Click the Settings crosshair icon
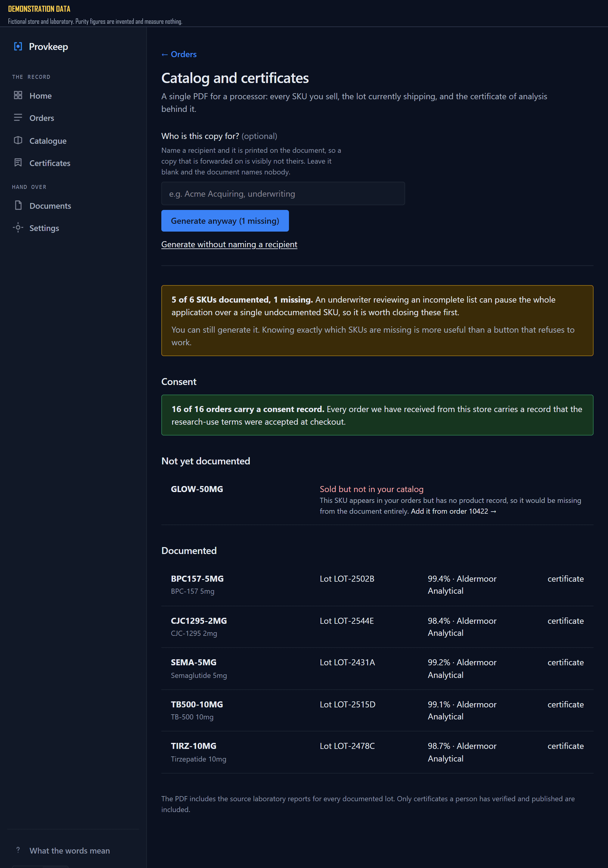The width and height of the screenshot is (608, 868). pos(18,228)
